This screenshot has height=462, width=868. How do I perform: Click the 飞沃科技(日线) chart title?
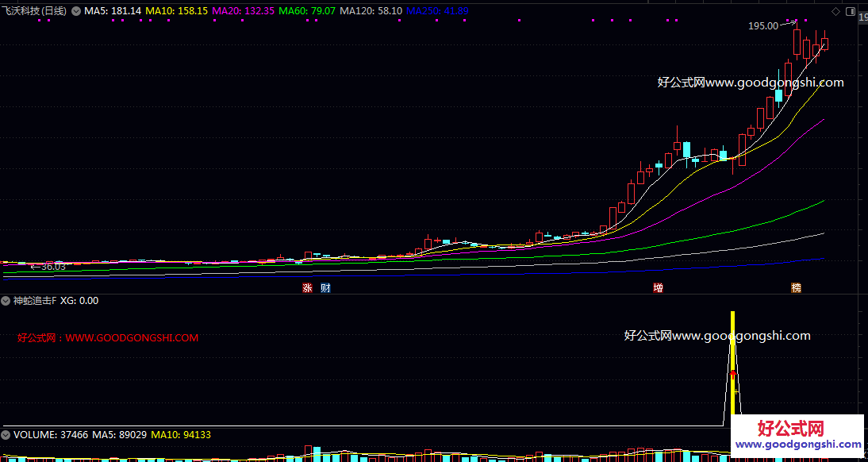pyautogui.click(x=35, y=11)
